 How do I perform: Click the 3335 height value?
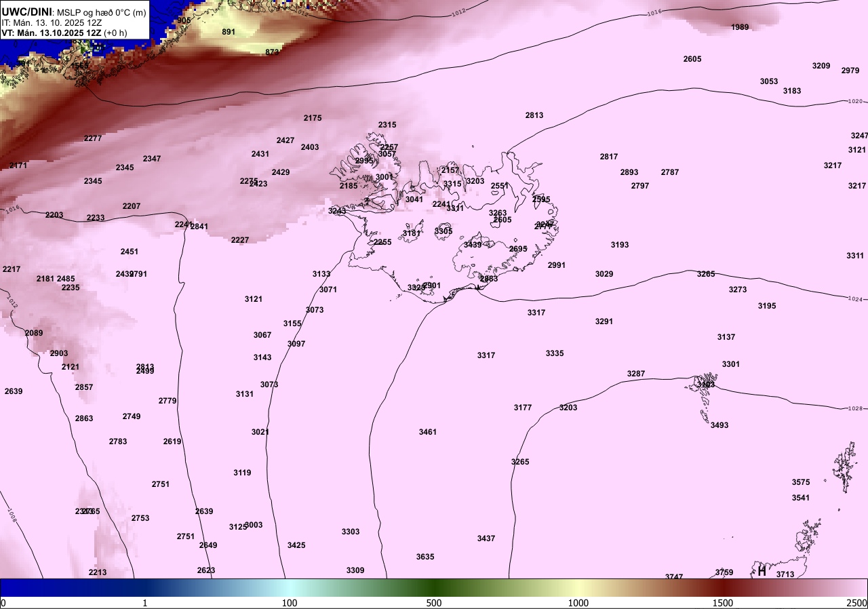[555, 353]
